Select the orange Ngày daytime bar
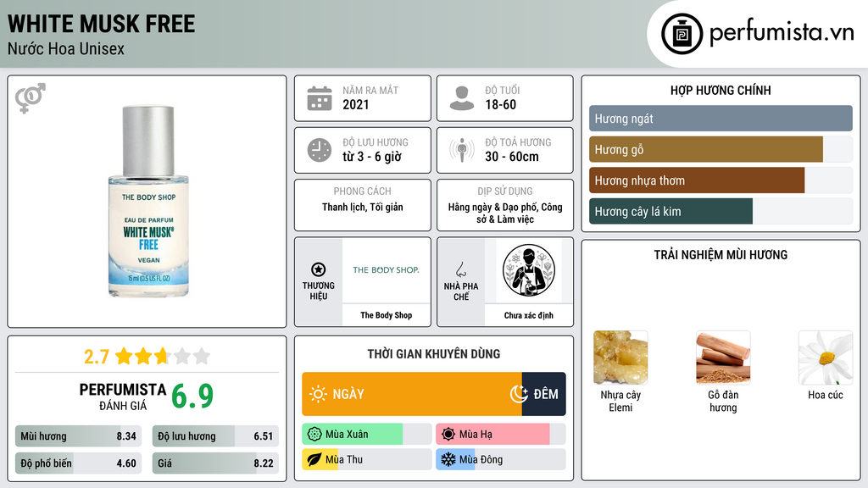This screenshot has width=868, height=488. point(412,394)
